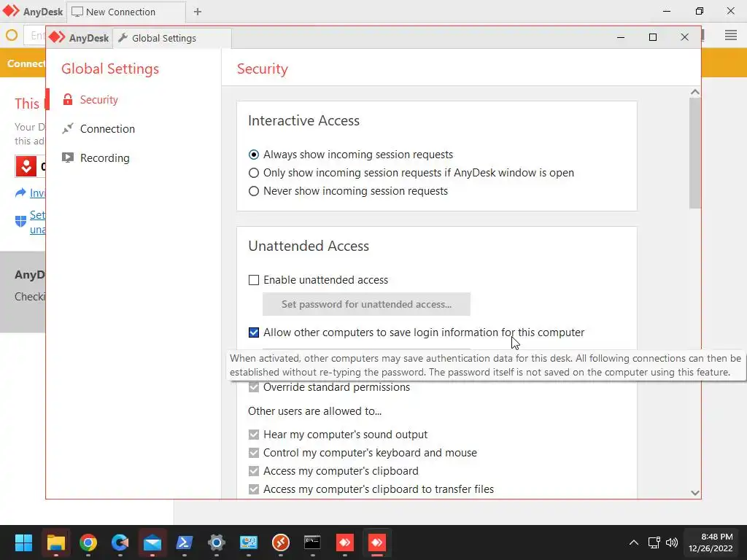Click the Recording play icon in sidebar
747x560 pixels.
[x=68, y=157]
